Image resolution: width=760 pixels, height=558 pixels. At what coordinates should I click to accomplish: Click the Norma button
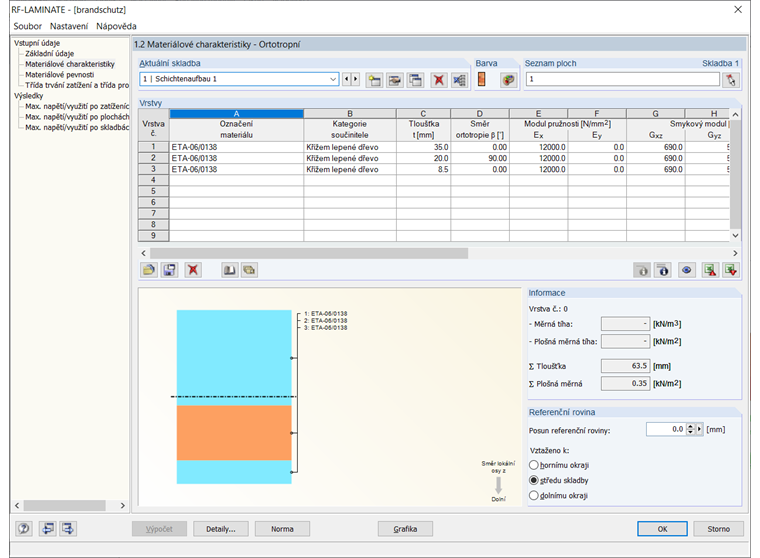tap(282, 529)
